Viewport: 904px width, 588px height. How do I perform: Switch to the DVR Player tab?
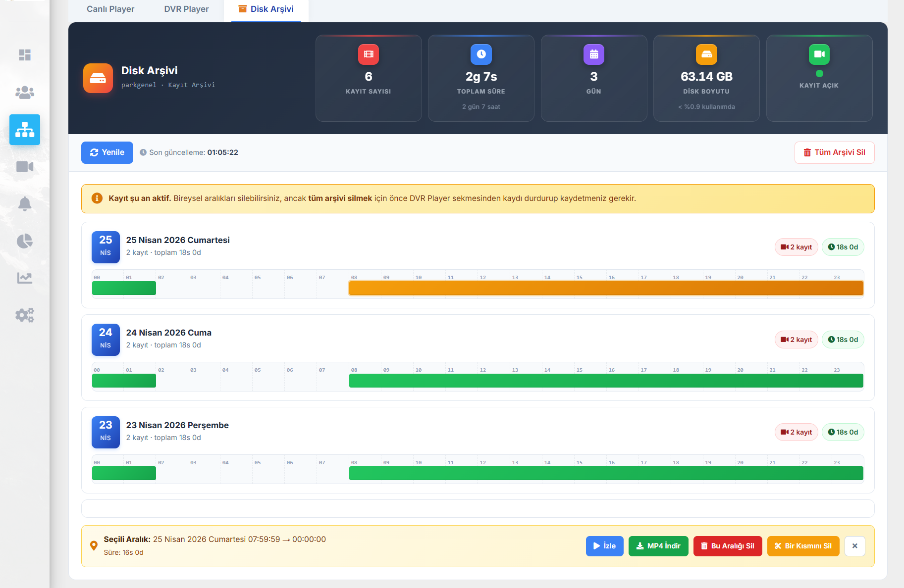click(x=186, y=9)
